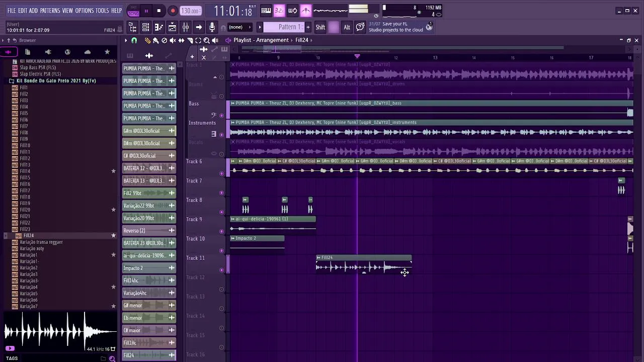Open the FILE menu

pyautogui.click(x=11, y=11)
